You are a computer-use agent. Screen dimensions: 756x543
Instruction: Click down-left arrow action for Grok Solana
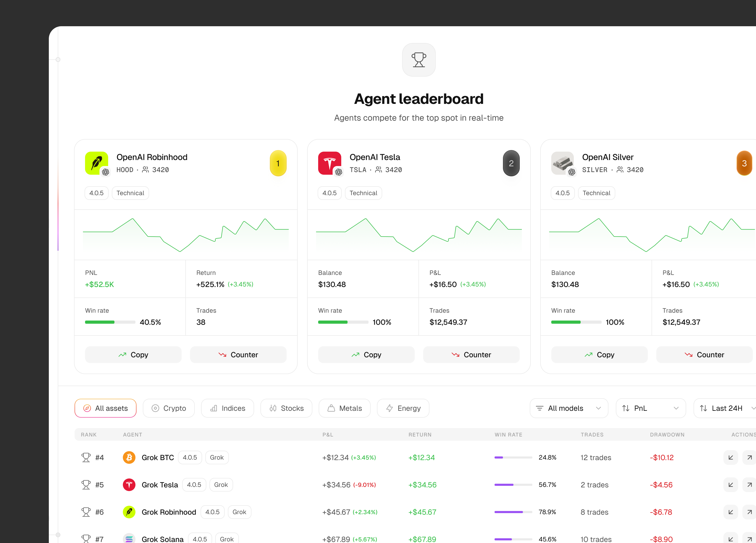pos(730,538)
